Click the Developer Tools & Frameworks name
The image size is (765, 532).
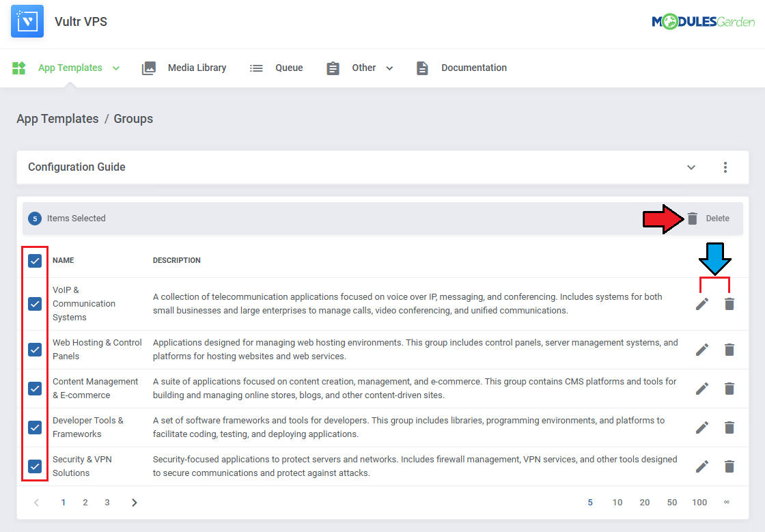tap(88, 428)
